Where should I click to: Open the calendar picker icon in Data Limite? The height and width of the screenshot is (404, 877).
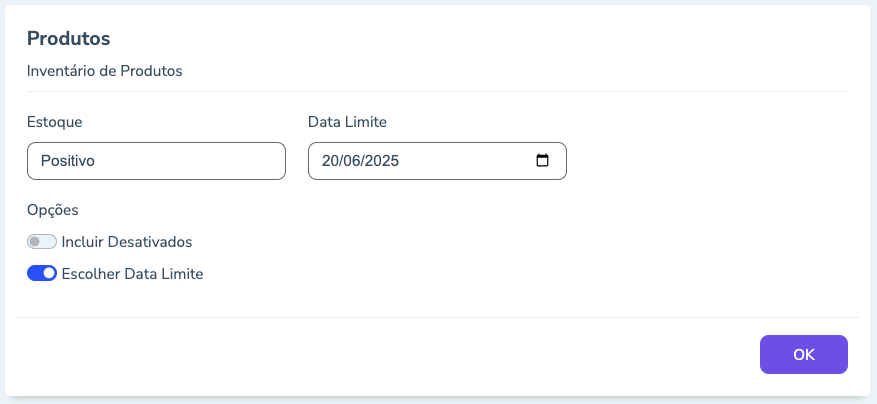543,160
